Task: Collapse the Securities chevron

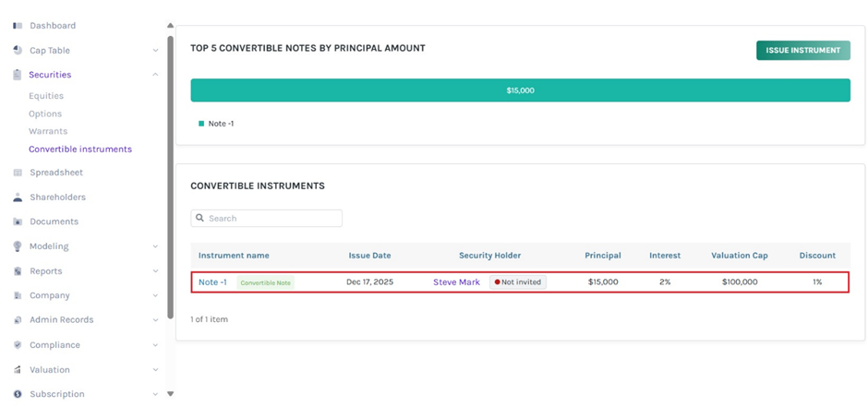Action: [155, 75]
